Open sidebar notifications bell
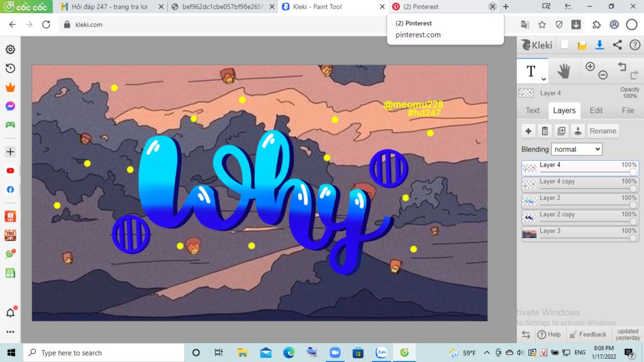The width and height of the screenshot is (644, 362). 10,312
